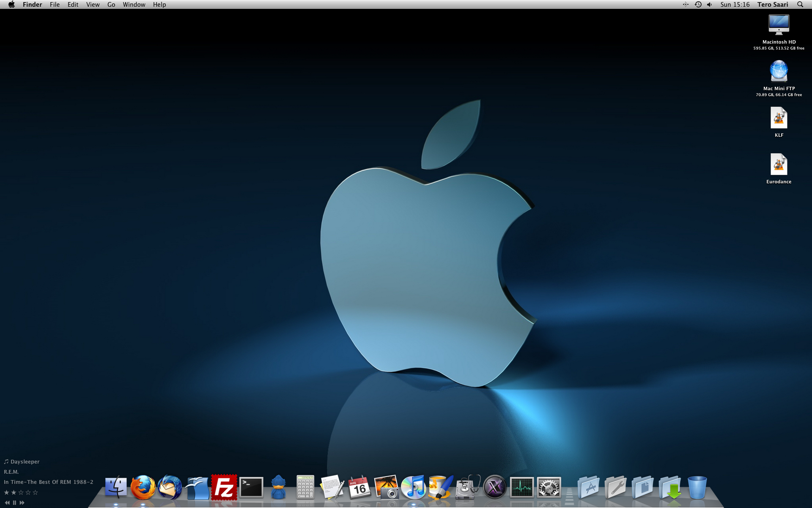This screenshot has height=508, width=812.
Task: Open Spotlight search magnifier
Action: tap(800, 5)
